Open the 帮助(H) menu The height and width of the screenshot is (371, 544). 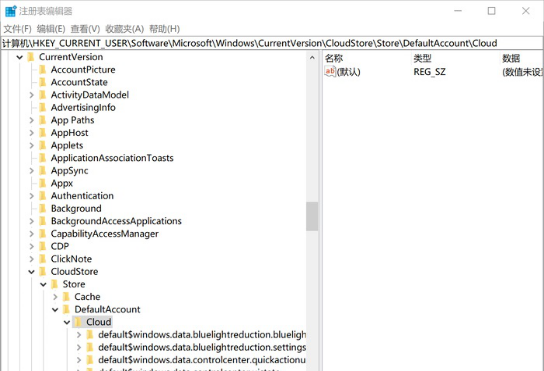coord(164,29)
